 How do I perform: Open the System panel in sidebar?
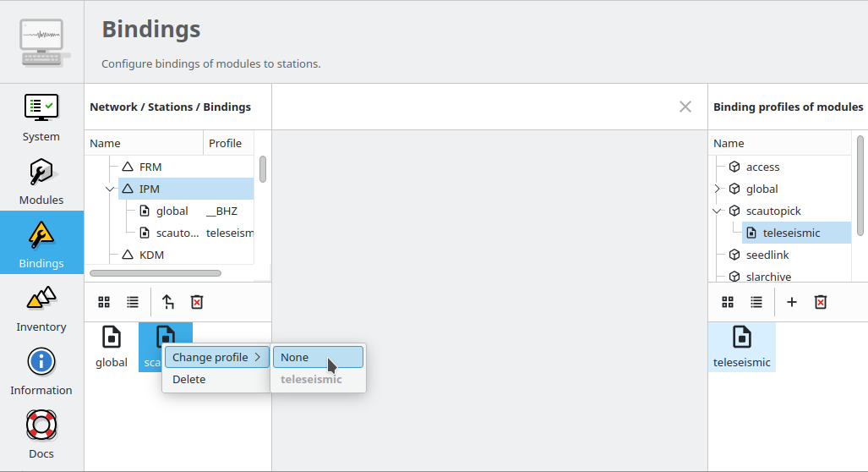(41, 116)
